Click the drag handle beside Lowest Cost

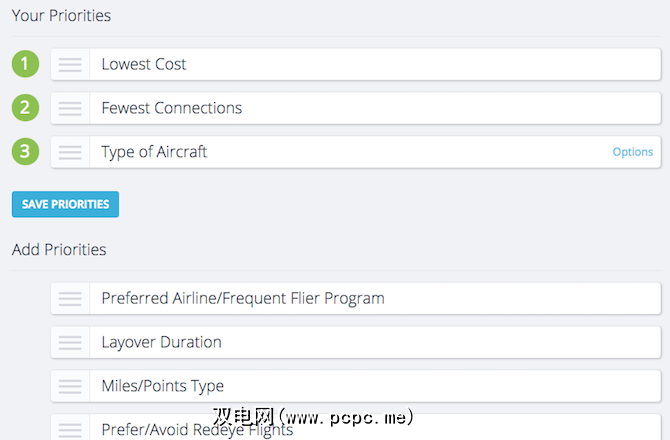[x=70, y=64]
